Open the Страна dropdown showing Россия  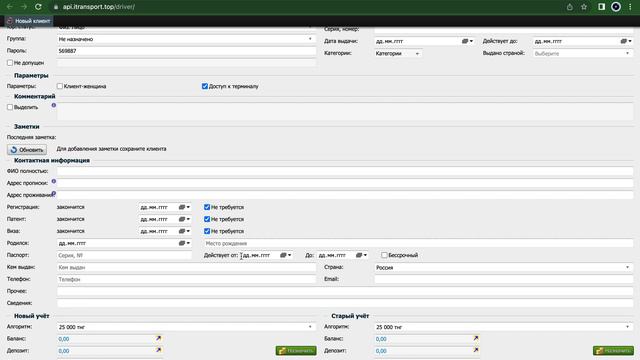[504, 268]
